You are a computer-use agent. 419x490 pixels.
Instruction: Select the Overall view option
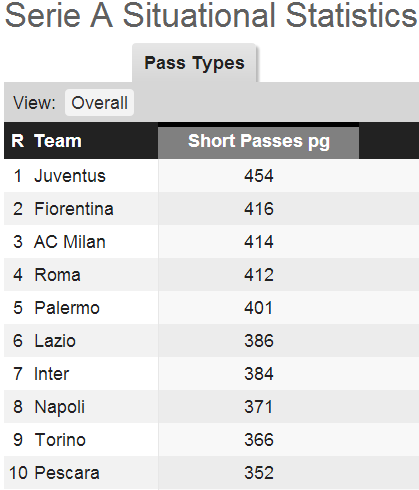click(99, 103)
